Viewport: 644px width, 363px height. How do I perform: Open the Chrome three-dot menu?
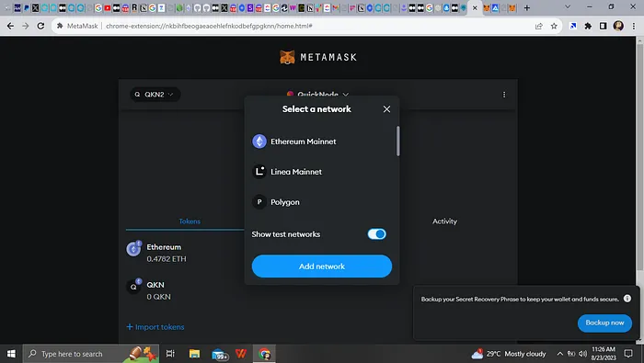tap(634, 26)
